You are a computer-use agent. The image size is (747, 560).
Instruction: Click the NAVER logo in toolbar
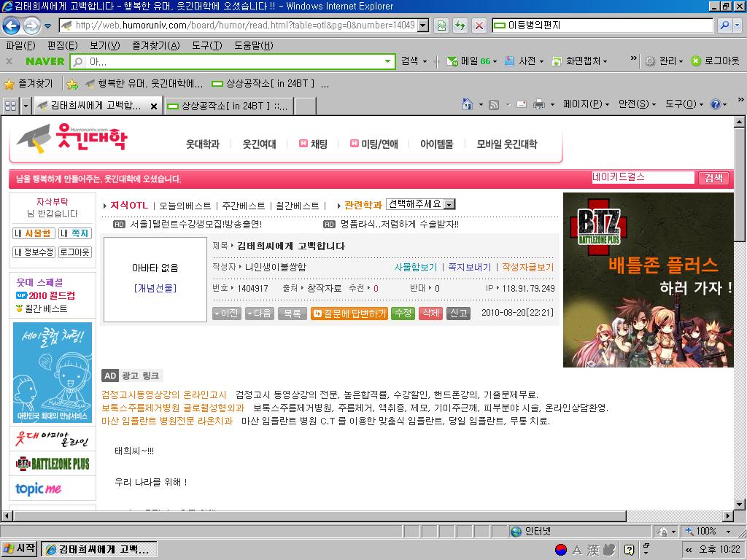click(x=44, y=61)
